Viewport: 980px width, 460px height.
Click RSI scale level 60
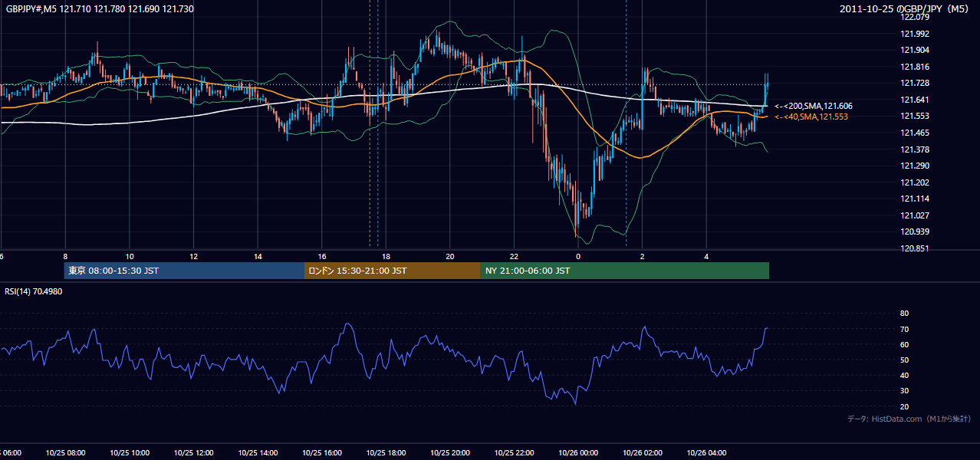tap(904, 344)
